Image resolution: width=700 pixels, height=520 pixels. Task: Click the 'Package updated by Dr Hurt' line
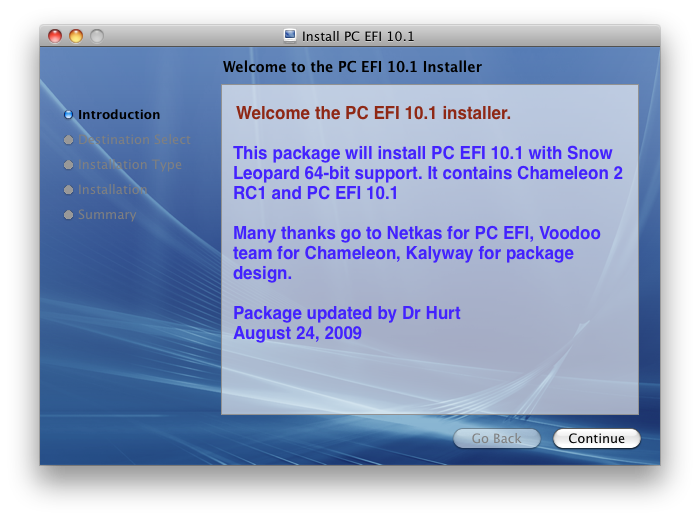point(347,313)
